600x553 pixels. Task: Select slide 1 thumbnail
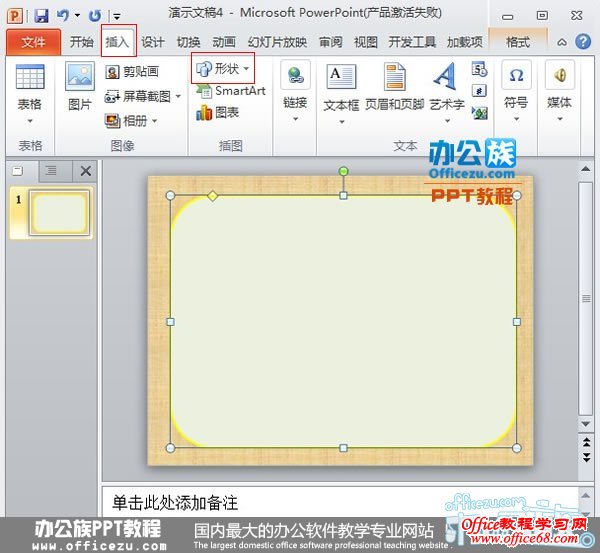60,213
